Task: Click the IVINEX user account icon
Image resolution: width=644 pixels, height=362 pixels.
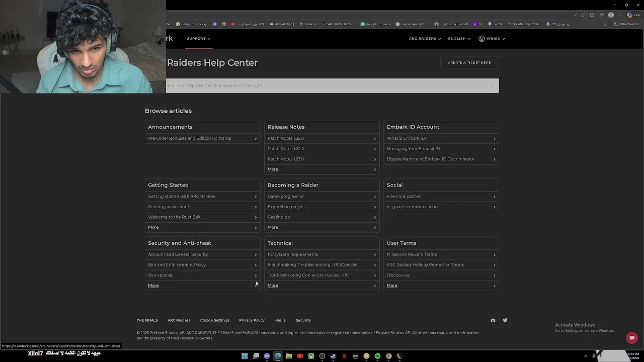Action: 481,39
